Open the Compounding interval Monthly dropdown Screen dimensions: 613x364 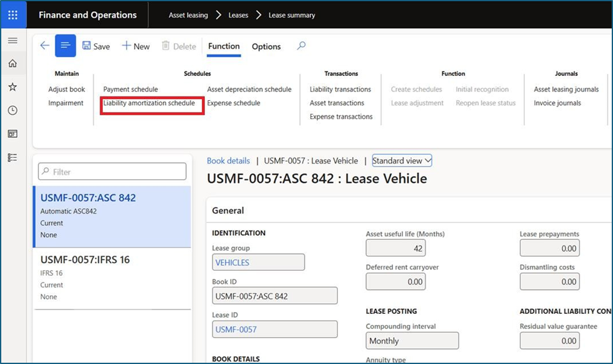tap(412, 341)
